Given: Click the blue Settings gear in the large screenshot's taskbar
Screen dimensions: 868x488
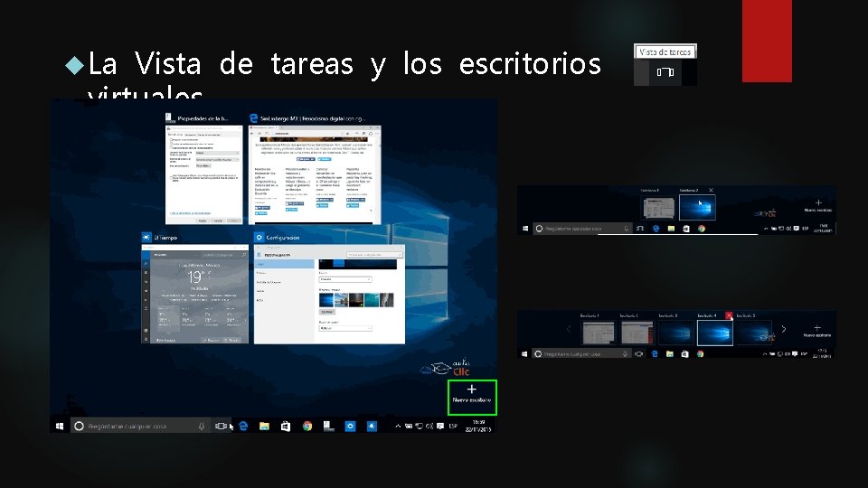Looking at the screenshot, I should (x=350, y=426).
